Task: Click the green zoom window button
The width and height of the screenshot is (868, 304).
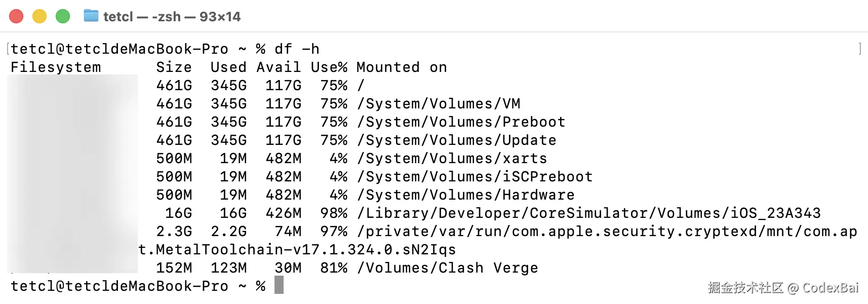Action: click(63, 17)
